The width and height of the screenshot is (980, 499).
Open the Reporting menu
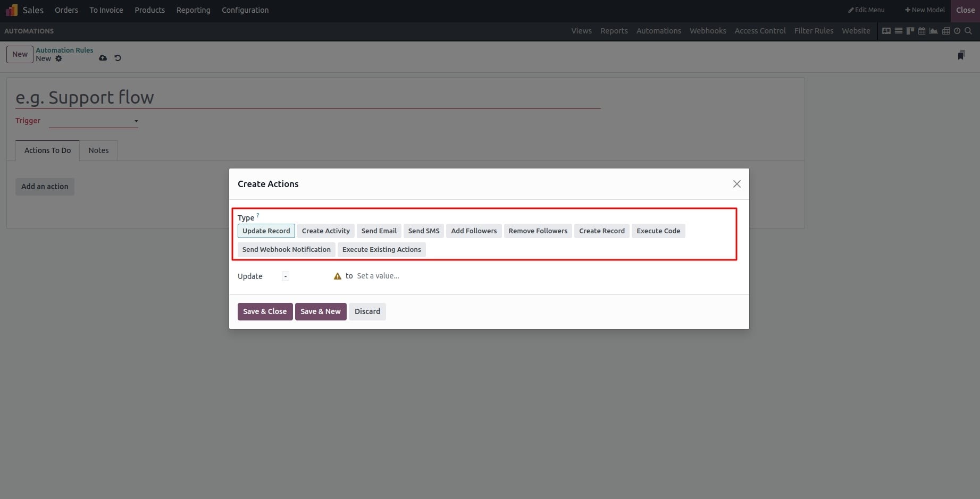(x=194, y=10)
